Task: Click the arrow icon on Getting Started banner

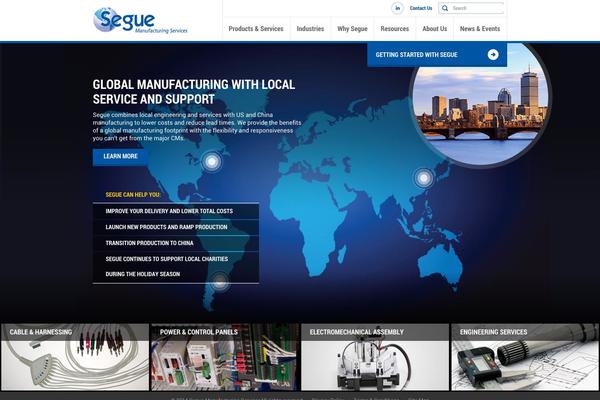Action: click(493, 55)
